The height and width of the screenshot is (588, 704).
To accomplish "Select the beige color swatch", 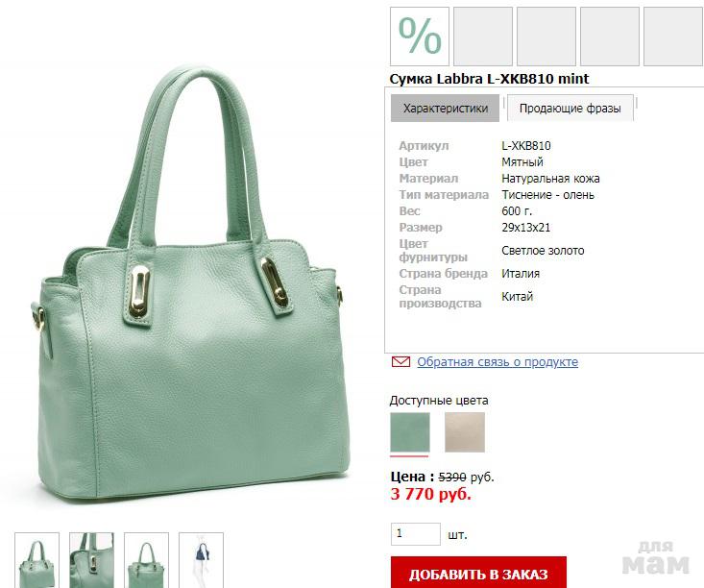I will point(465,432).
